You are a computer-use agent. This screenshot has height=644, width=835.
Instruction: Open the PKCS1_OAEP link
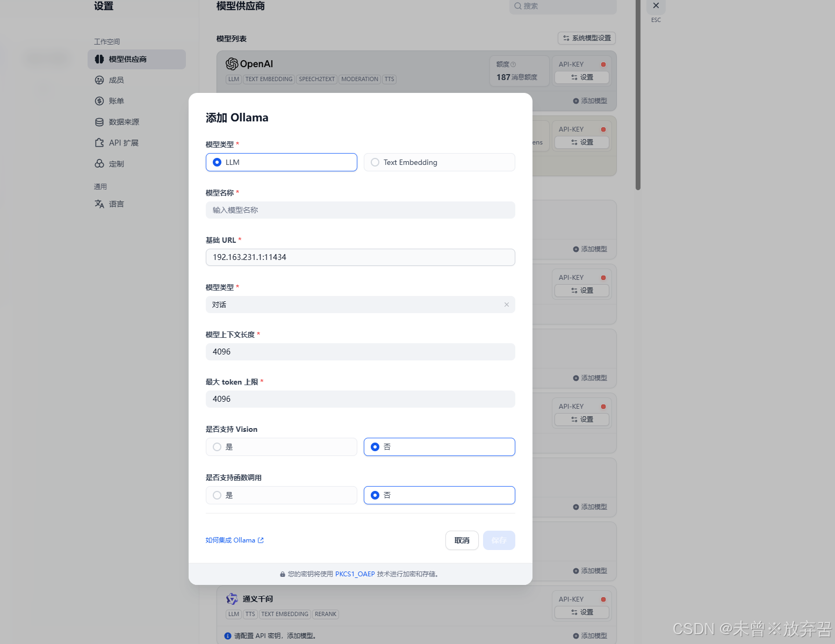click(x=355, y=574)
